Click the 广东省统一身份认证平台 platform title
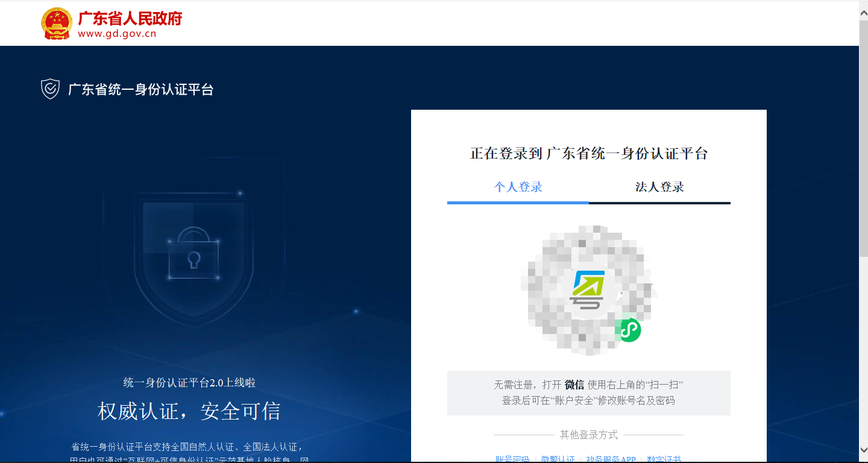The width and height of the screenshot is (868, 463). (x=140, y=90)
